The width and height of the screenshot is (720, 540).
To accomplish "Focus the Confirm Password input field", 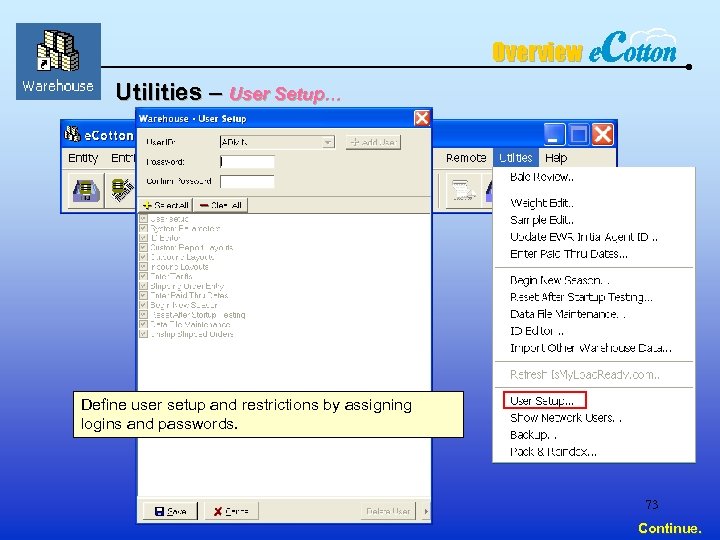I will click(248, 181).
